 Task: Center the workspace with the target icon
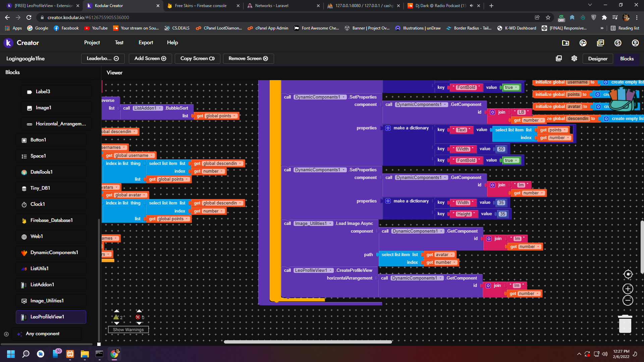click(x=628, y=274)
